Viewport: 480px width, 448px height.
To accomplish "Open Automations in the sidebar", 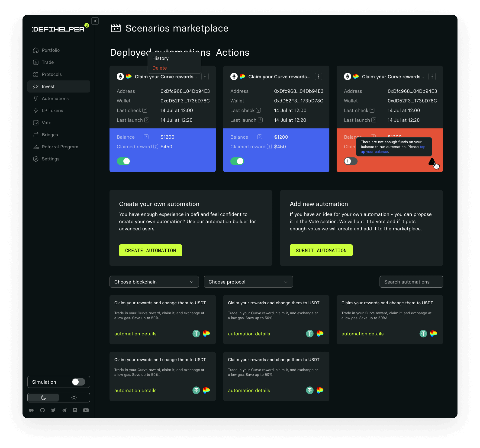I will click(x=59, y=98).
